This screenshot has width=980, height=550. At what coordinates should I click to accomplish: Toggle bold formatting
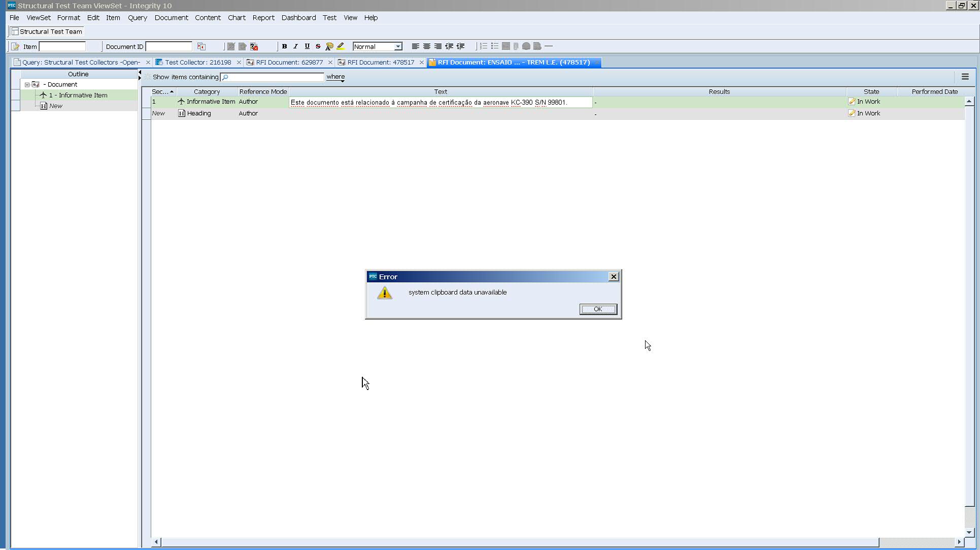point(284,46)
